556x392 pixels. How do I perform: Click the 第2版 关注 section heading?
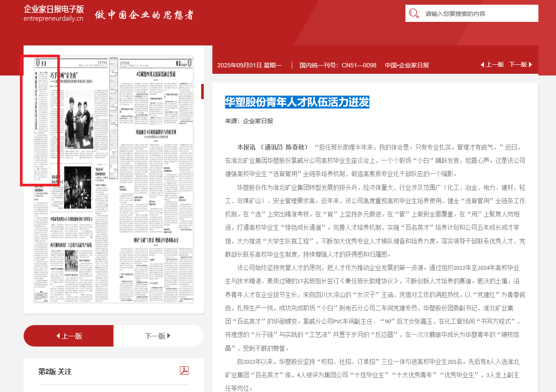pyautogui.click(x=55, y=371)
